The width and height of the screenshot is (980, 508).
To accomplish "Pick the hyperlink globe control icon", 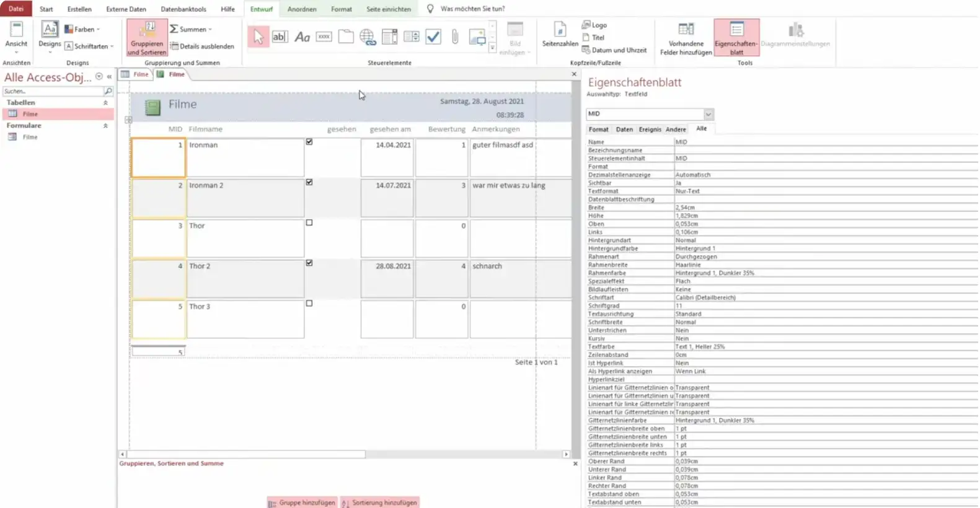I will pos(368,37).
